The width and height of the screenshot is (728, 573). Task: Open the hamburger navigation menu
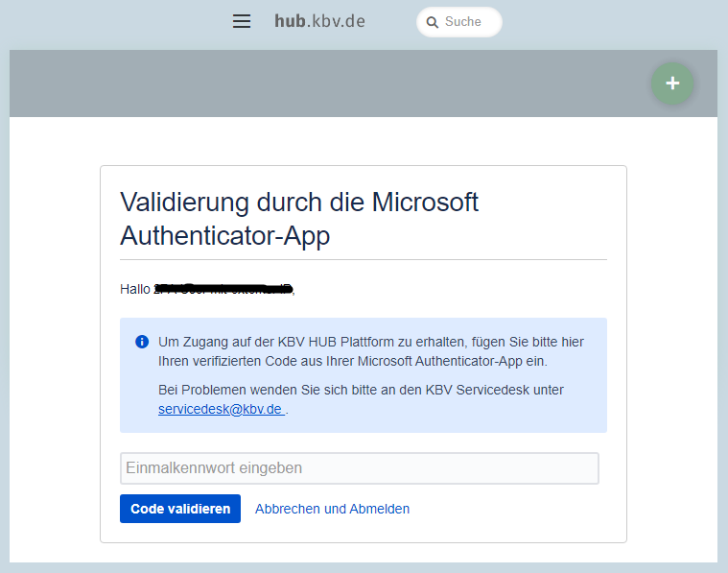242,21
